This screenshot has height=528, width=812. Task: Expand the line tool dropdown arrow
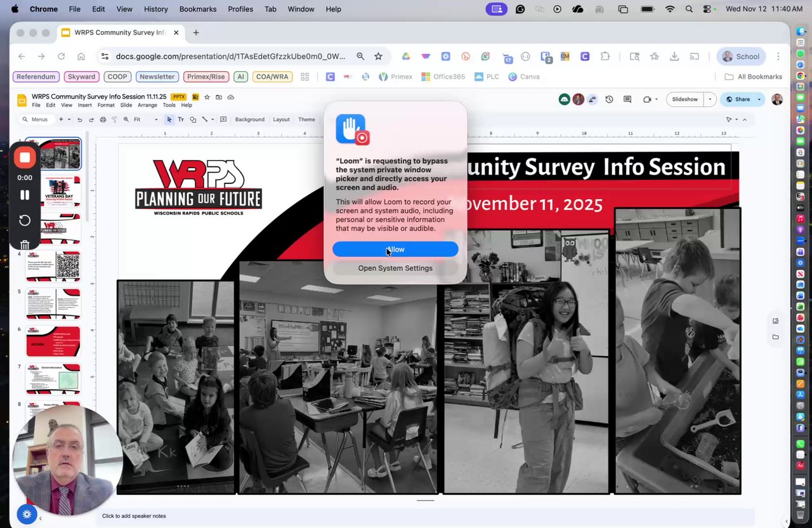(212, 119)
